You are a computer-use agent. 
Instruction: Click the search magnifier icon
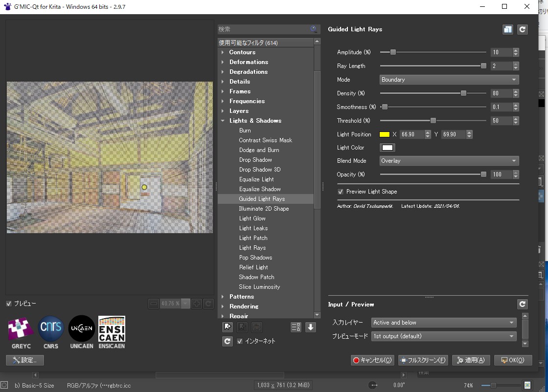[x=314, y=29]
